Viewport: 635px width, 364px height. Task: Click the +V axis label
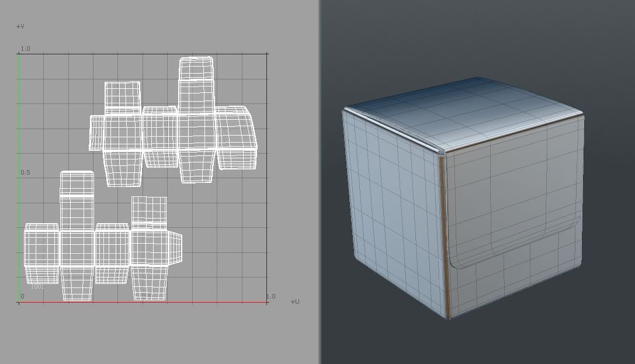[x=19, y=26]
